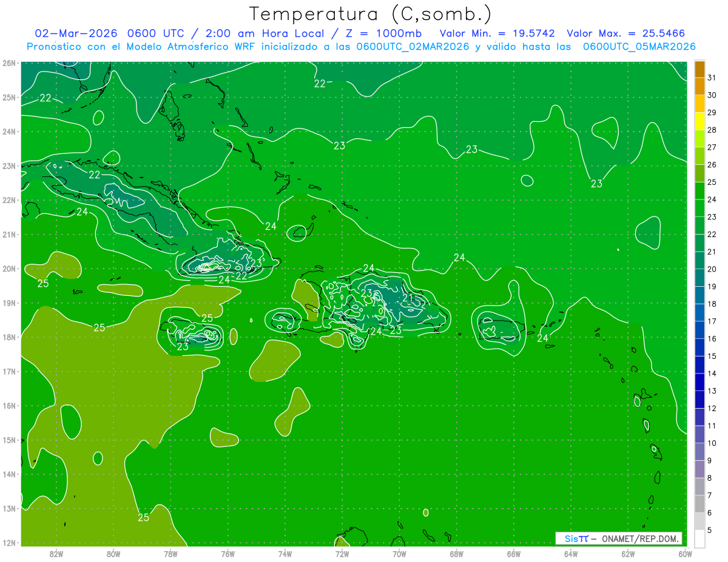Click the orange swatch between 30 and 31

pos(699,87)
